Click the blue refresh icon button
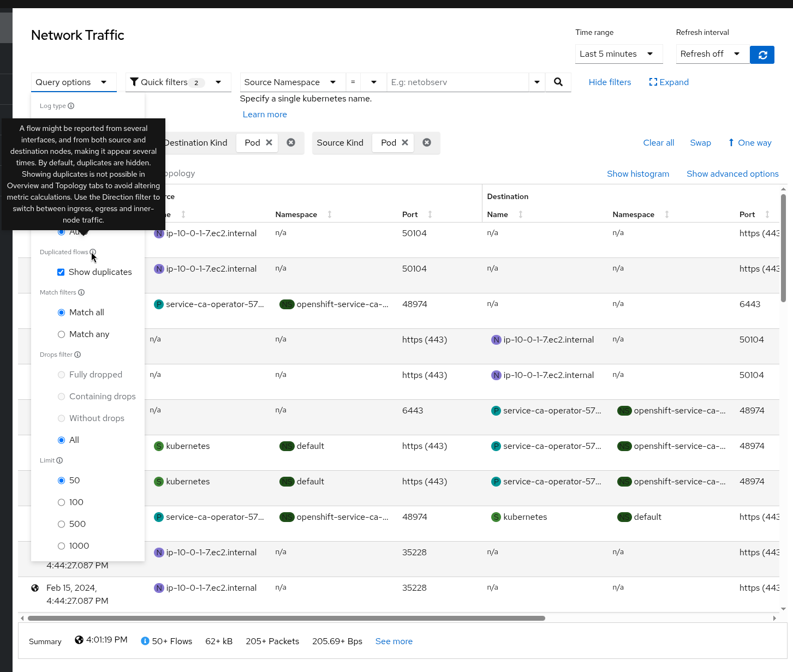Viewport: 793px width, 672px height. (762, 55)
